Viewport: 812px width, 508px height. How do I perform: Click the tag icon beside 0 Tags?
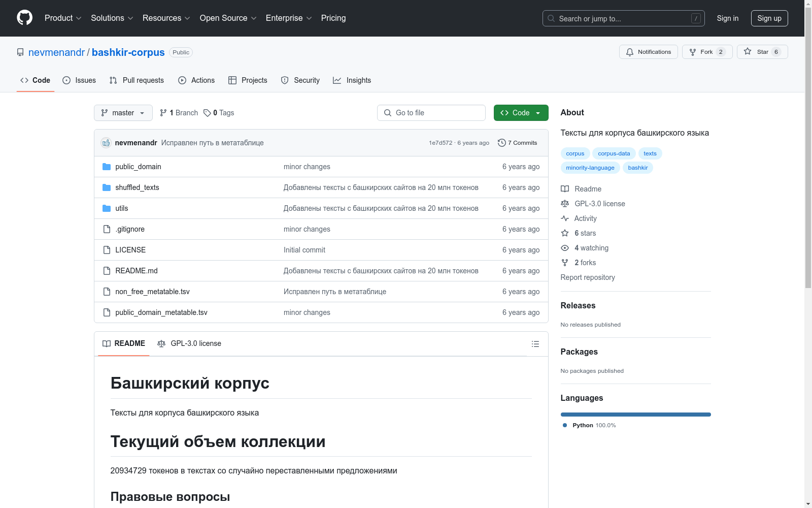207,113
